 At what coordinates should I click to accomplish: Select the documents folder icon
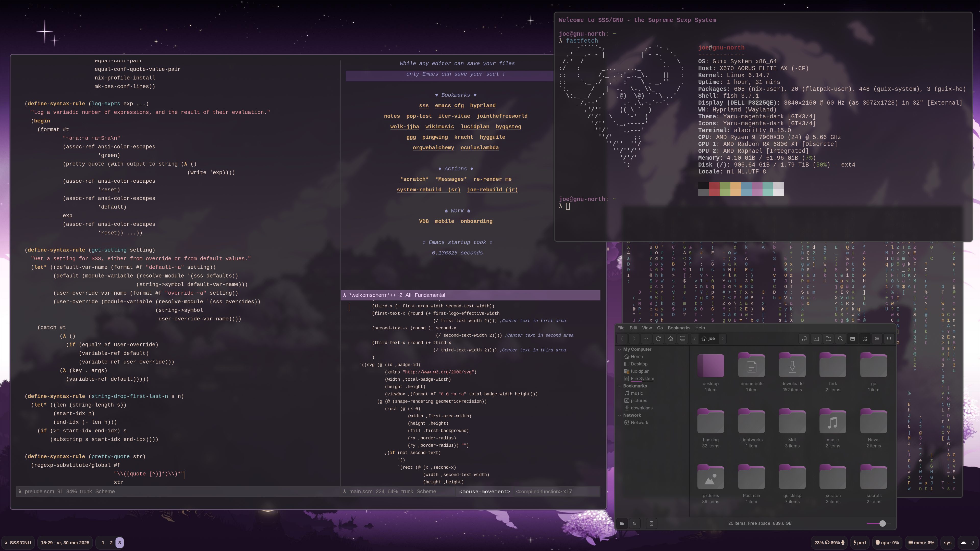[x=751, y=366]
